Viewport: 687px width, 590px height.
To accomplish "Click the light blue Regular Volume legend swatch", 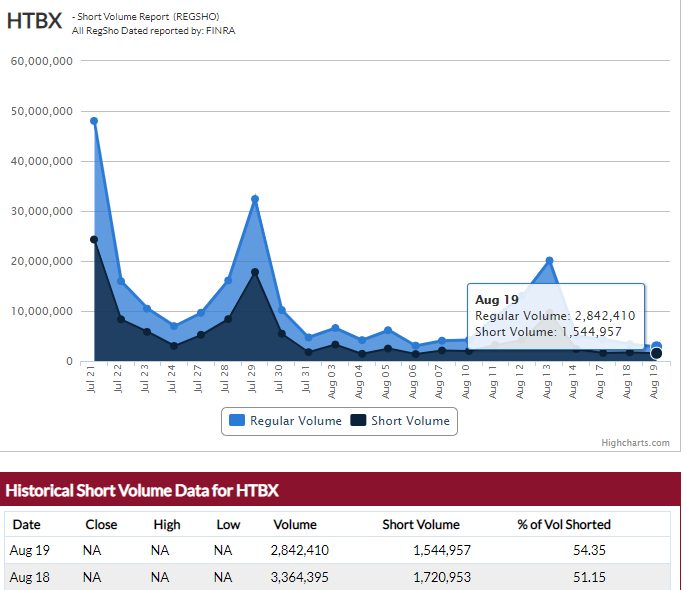I will click(238, 421).
